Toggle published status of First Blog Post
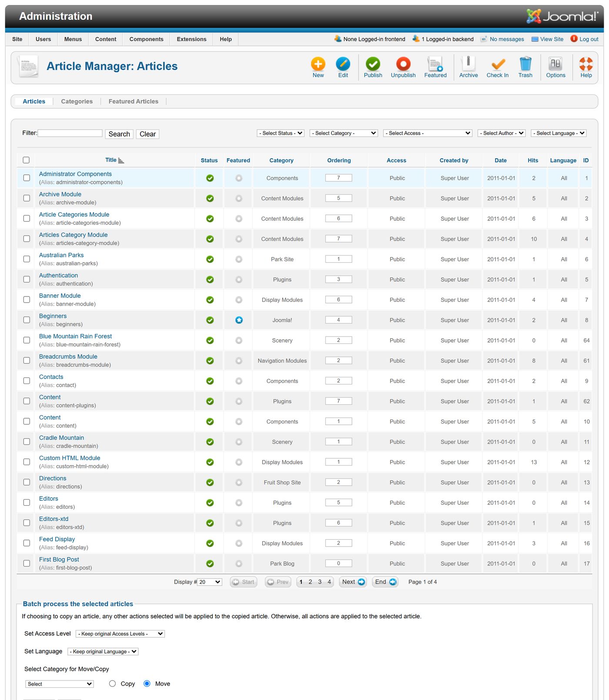The width and height of the screenshot is (609, 700). coord(210,563)
